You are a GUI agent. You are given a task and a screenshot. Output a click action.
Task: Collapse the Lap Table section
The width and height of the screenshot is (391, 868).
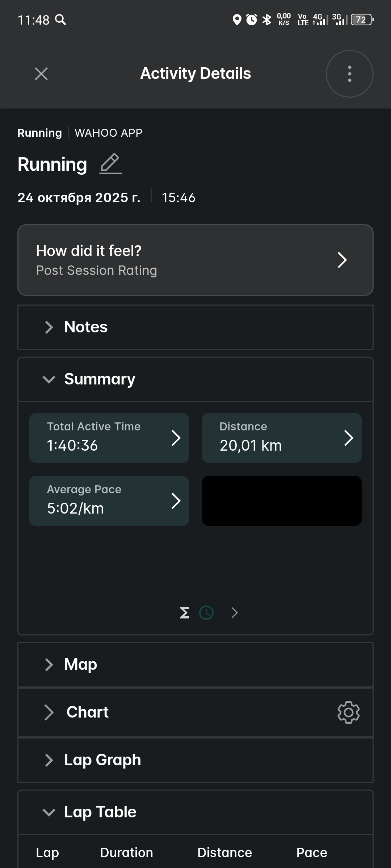pos(195,812)
